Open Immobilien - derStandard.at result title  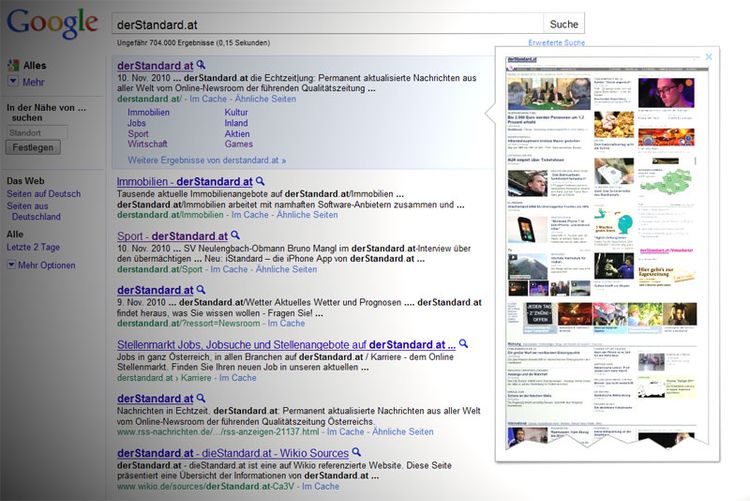185,182
